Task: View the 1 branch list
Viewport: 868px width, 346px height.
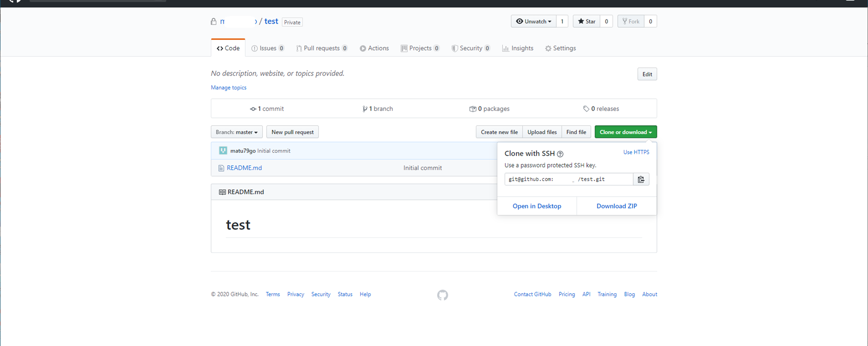Action: coord(378,109)
